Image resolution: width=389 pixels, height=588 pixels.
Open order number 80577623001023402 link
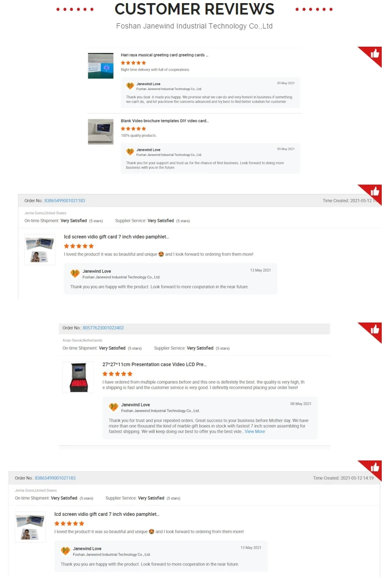click(103, 328)
